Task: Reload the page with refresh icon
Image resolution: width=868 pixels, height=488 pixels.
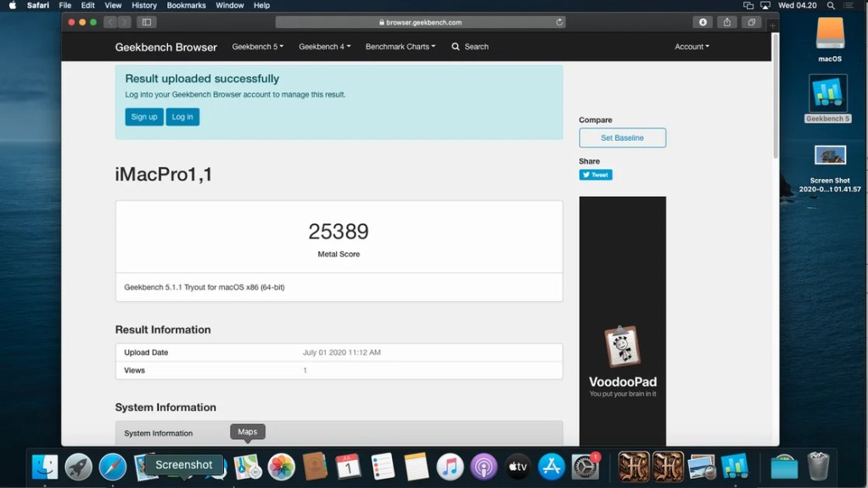Action: coord(559,22)
